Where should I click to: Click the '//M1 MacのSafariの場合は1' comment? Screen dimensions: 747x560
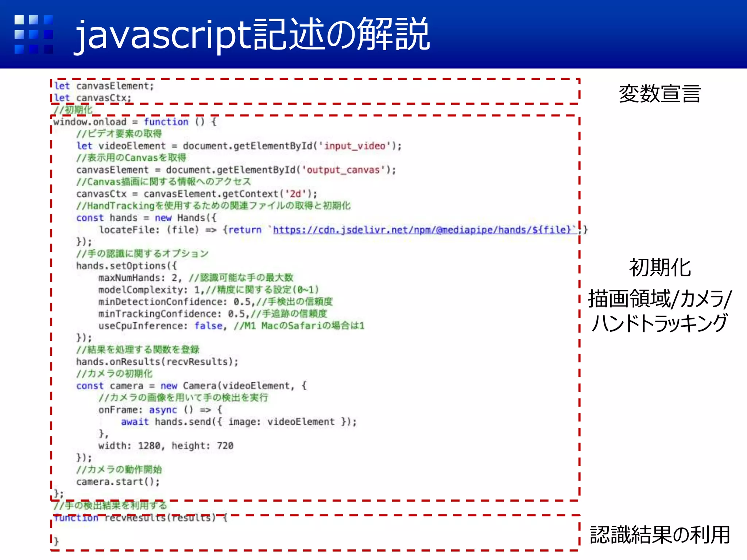[x=299, y=326]
